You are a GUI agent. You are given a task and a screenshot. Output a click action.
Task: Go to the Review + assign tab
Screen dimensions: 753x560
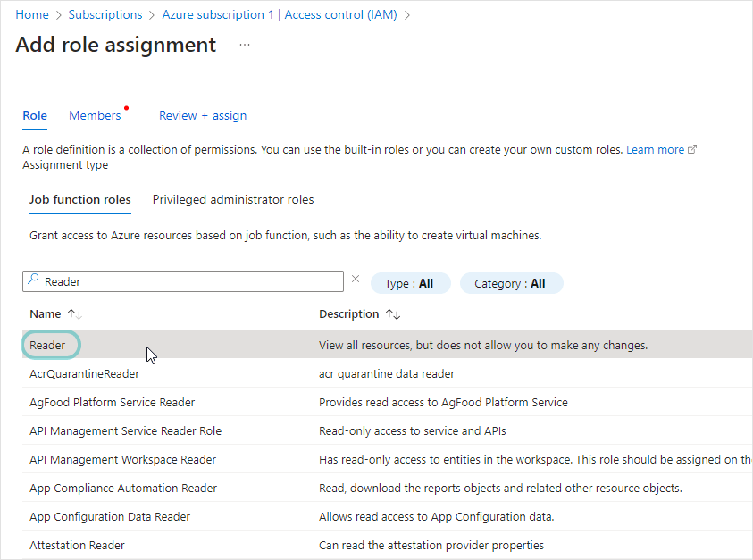click(x=203, y=115)
